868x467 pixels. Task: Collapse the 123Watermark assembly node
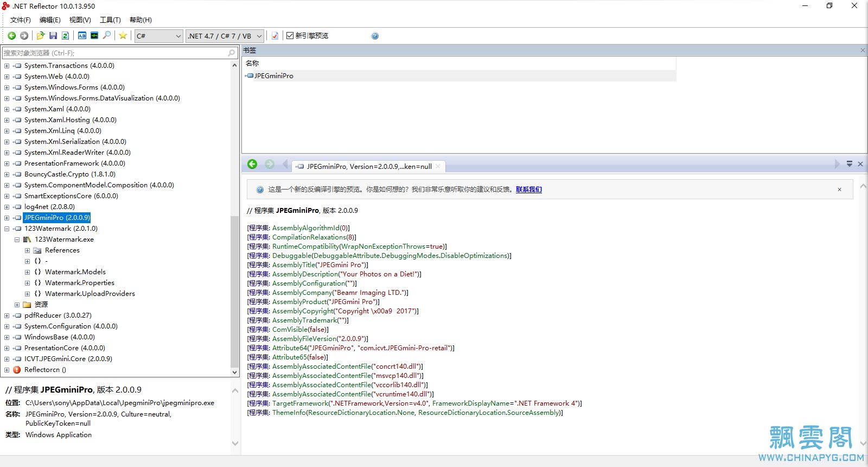(x=7, y=229)
